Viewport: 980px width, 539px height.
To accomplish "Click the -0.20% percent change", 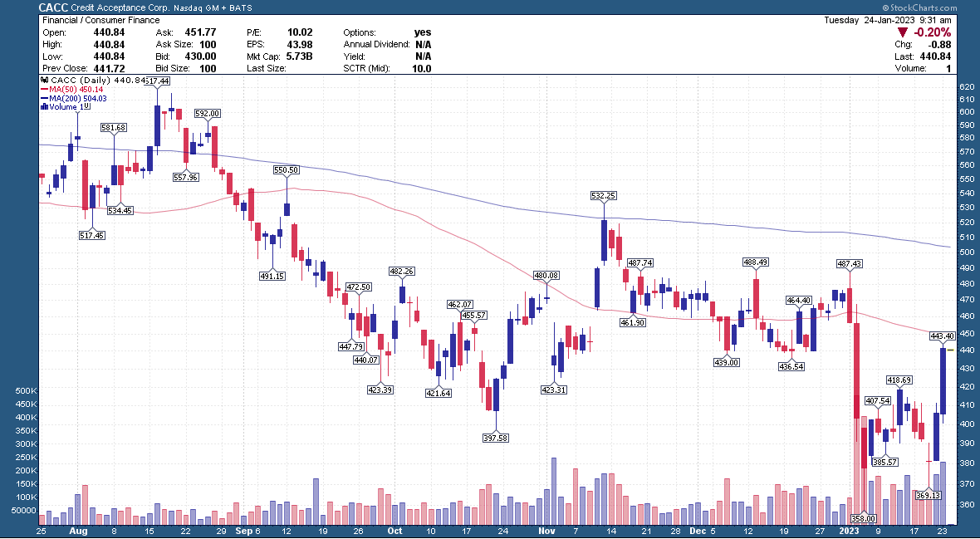I will click(x=932, y=32).
